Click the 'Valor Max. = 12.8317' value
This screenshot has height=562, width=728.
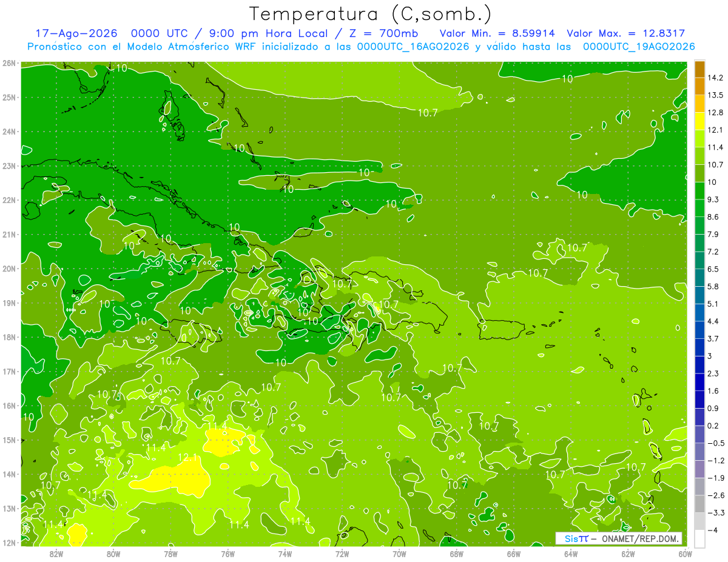(x=626, y=33)
